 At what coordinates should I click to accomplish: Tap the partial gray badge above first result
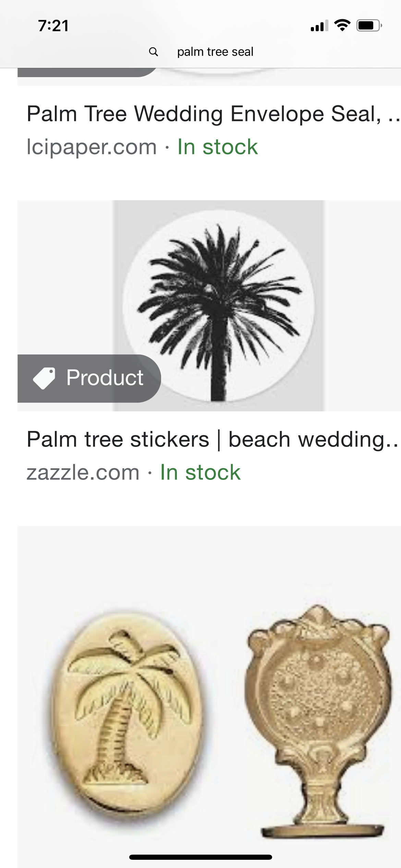[87, 72]
